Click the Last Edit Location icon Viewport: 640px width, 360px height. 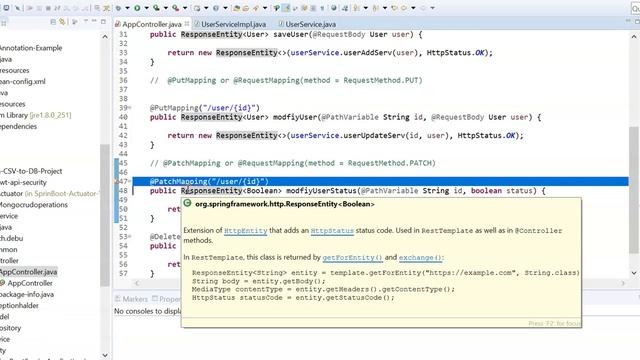click(394, 8)
